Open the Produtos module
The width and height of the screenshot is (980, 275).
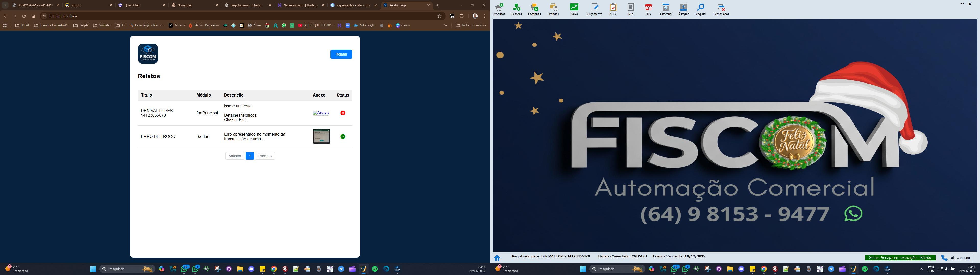(499, 9)
